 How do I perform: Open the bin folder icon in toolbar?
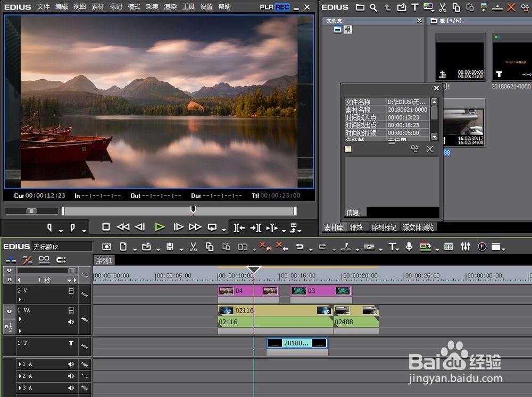360,7
